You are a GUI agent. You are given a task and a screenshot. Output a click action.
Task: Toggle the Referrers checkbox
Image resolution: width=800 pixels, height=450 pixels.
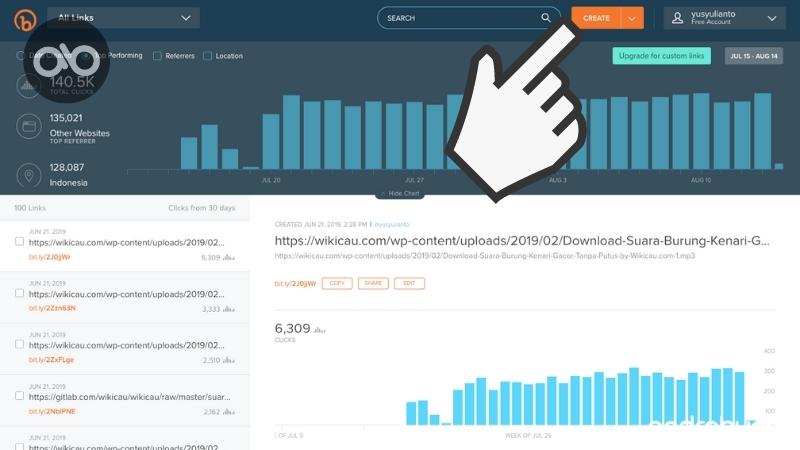tap(157, 56)
